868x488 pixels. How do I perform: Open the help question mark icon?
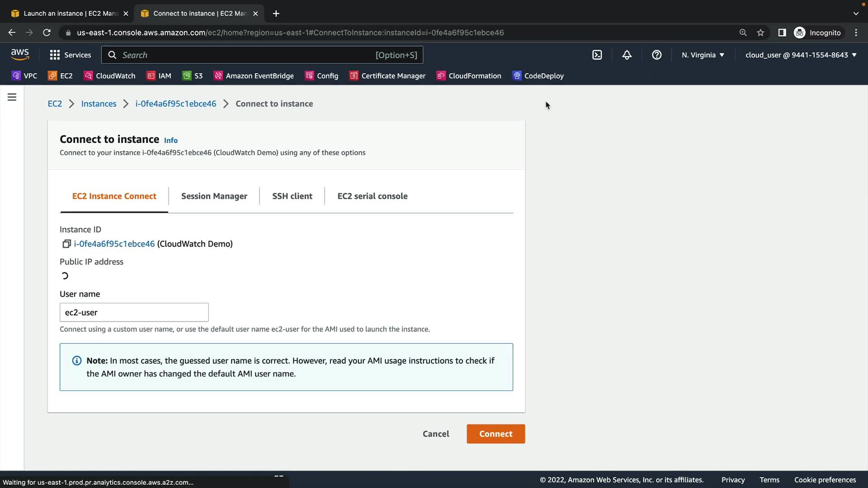click(x=656, y=55)
